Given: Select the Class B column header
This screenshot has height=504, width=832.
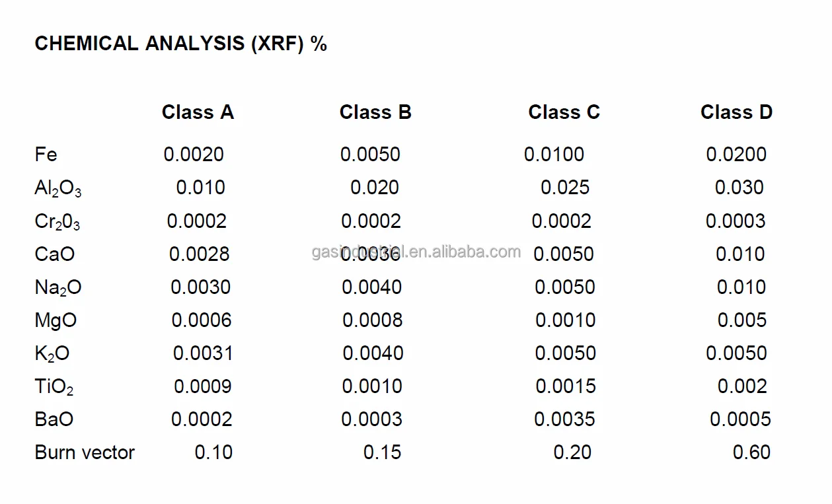Looking at the screenshot, I should coord(375,112).
